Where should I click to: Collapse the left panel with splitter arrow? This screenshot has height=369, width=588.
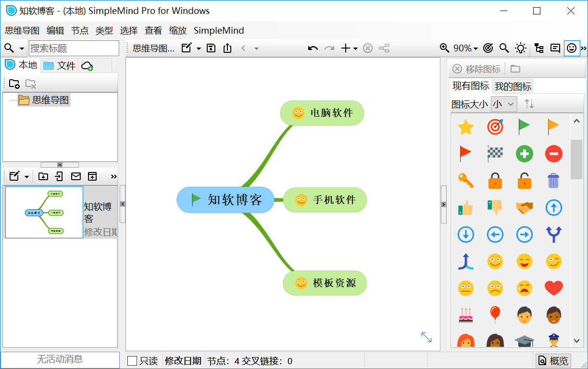[123, 204]
